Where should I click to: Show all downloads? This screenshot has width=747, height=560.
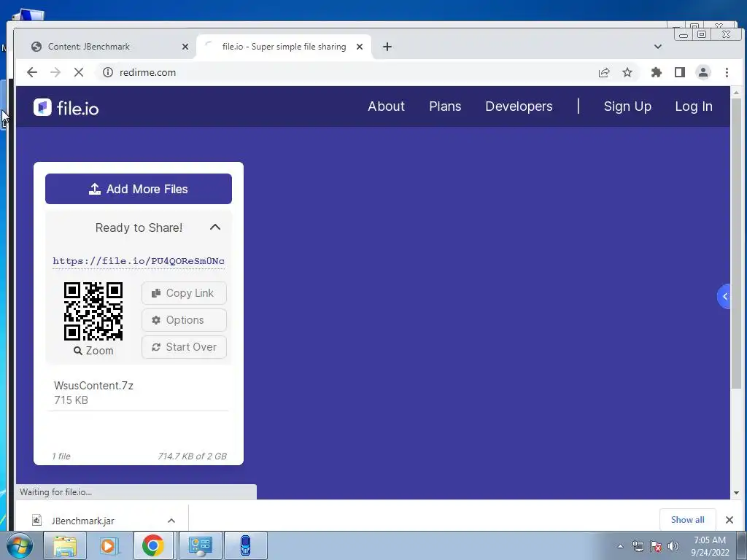(687, 519)
